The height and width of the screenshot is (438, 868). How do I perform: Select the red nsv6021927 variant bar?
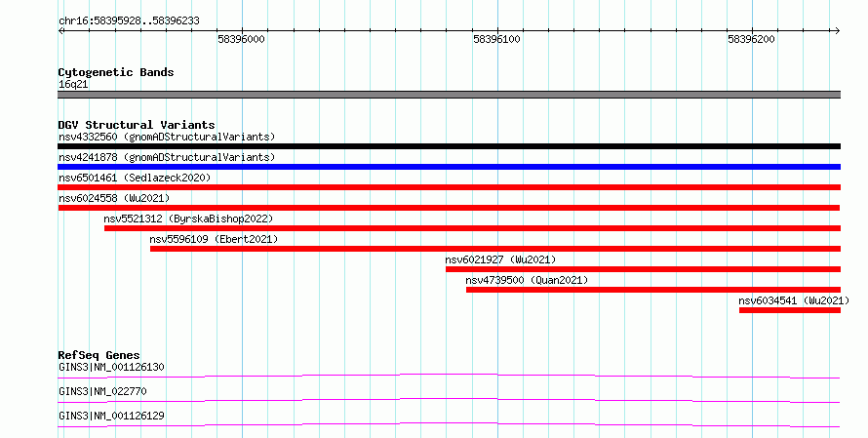click(643, 269)
